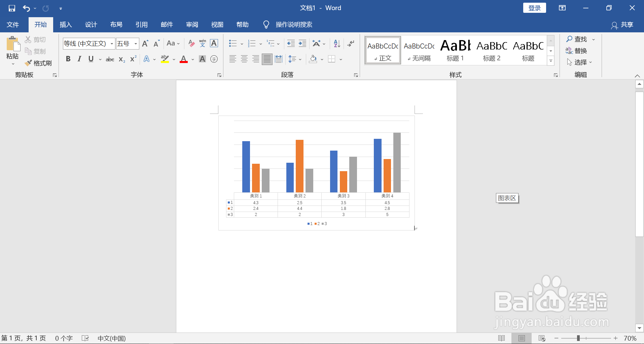Toggle underline formatting
Screen dimensions: 644x344
coord(91,59)
